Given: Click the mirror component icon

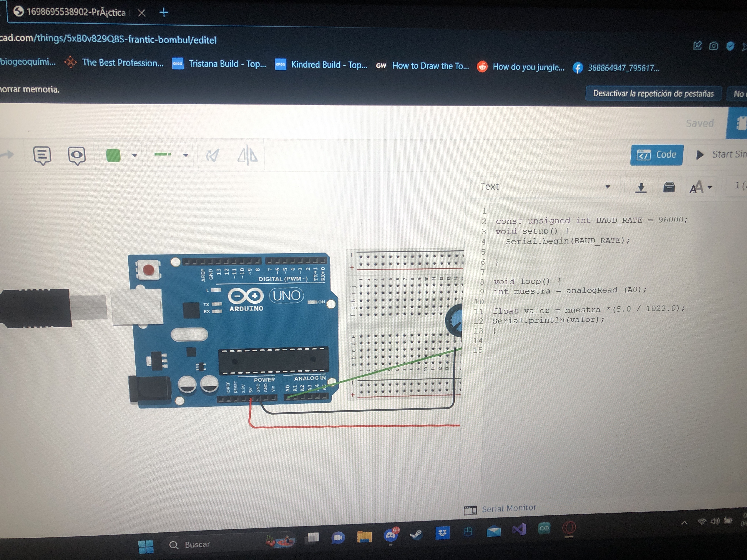Looking at the screenshot, I should [248, 156].
